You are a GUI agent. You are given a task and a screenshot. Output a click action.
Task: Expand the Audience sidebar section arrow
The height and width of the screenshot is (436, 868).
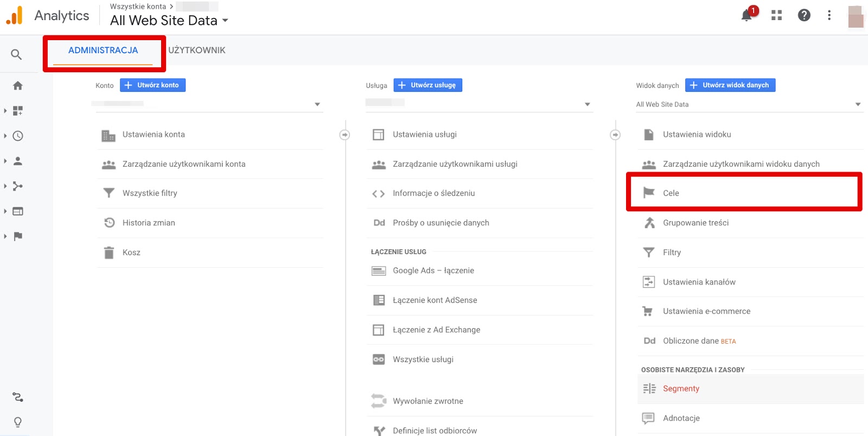[x=5, y=161]
